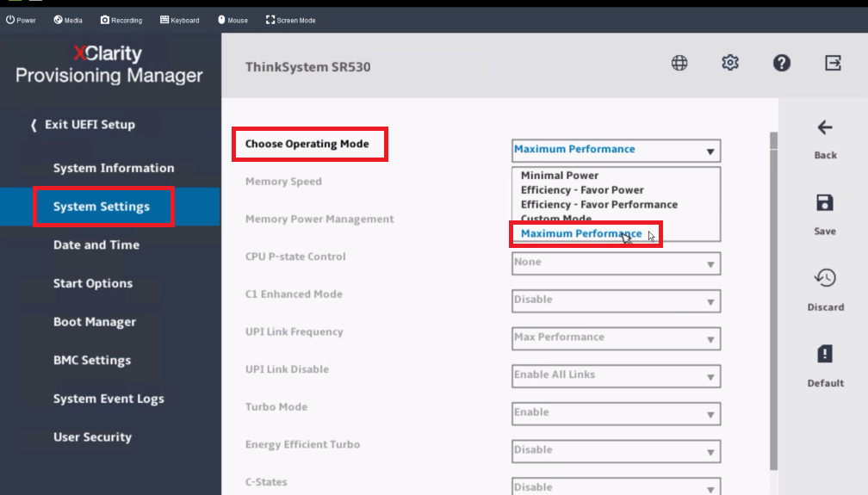Select Efficiency - Favor Power option
Viewport: 868px width, 495px height.
(582, 190)
